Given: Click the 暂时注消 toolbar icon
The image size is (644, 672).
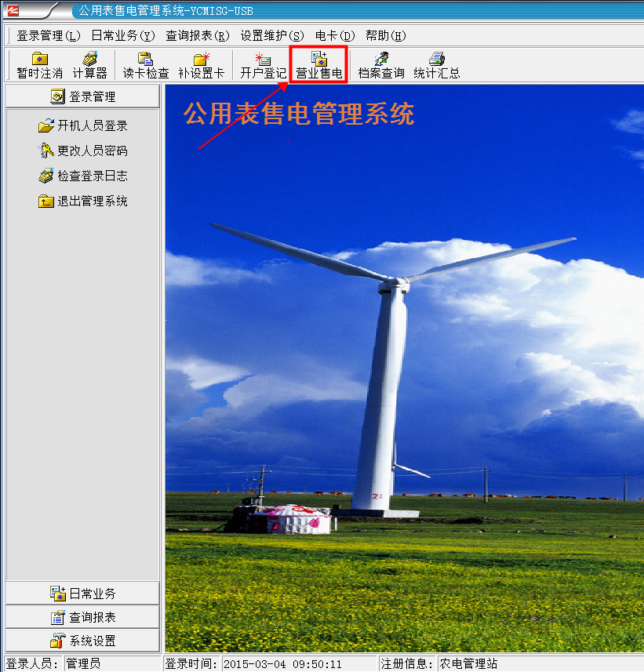Looking at the screenshot, I should click(39, 65).
